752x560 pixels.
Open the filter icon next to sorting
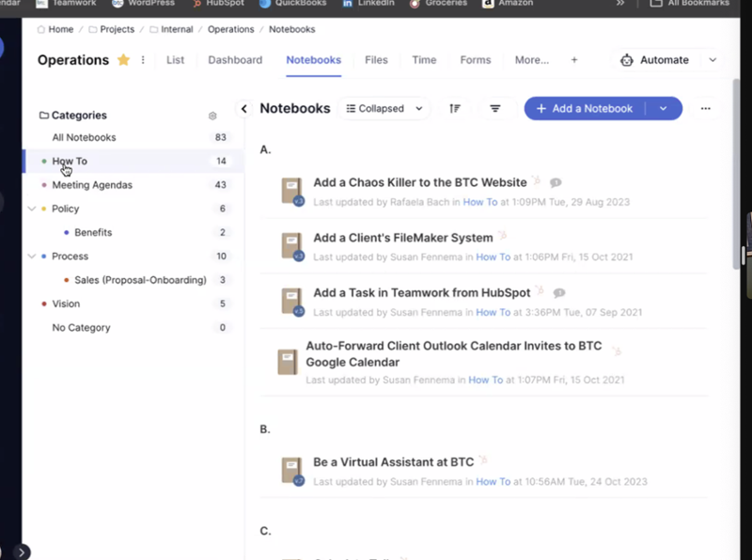(x=495, y=108)
